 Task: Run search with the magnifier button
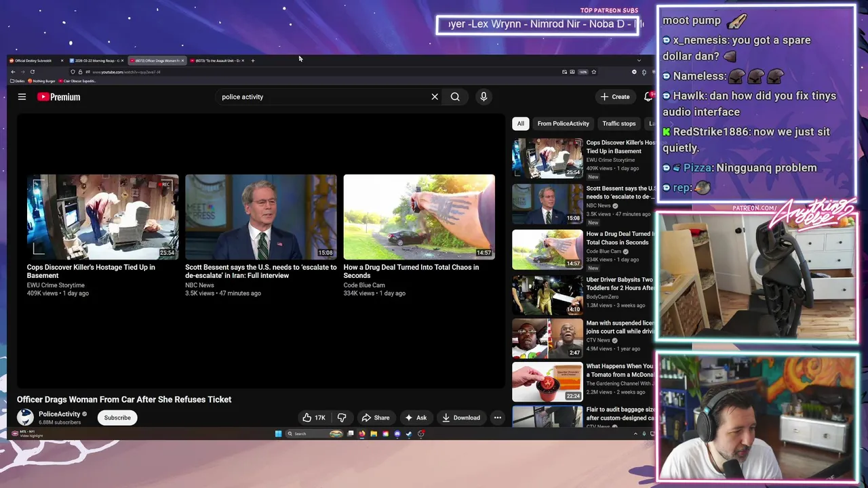(x=455, y=97)
